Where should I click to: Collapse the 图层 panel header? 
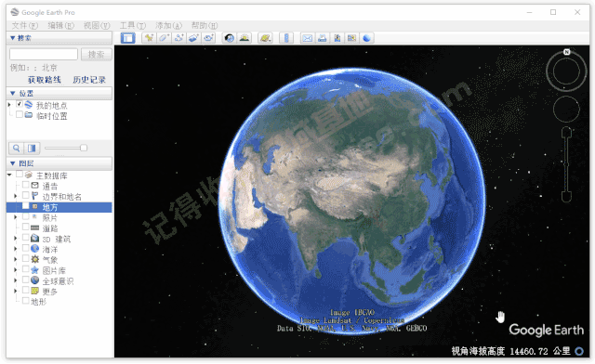[x=59, y=163]
